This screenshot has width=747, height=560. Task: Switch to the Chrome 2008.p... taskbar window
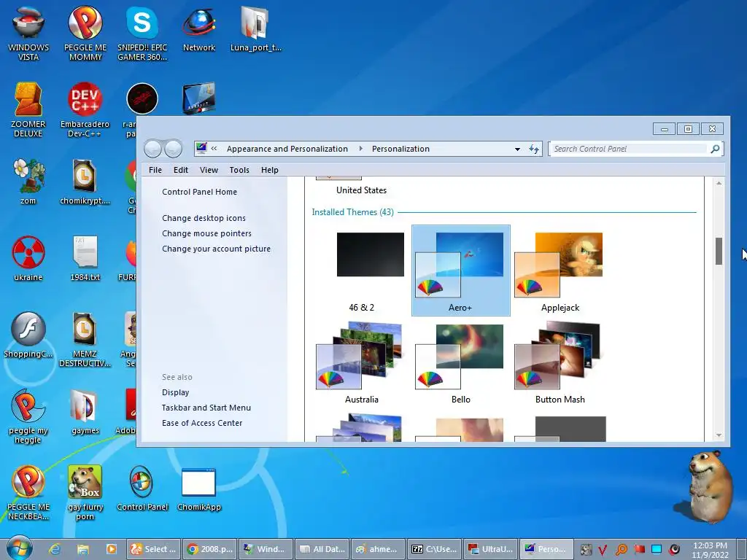pyautogui.click(x=209, y=549)
